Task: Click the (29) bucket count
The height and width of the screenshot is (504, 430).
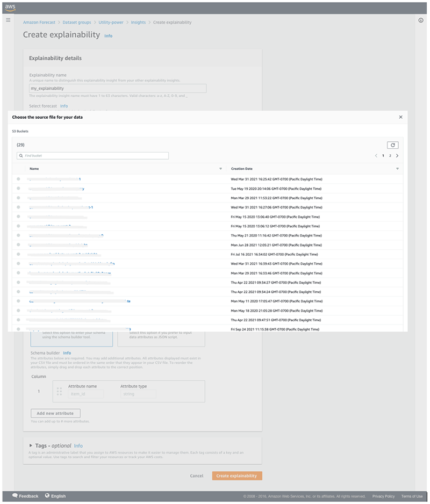Action: (x=20, y=145)
